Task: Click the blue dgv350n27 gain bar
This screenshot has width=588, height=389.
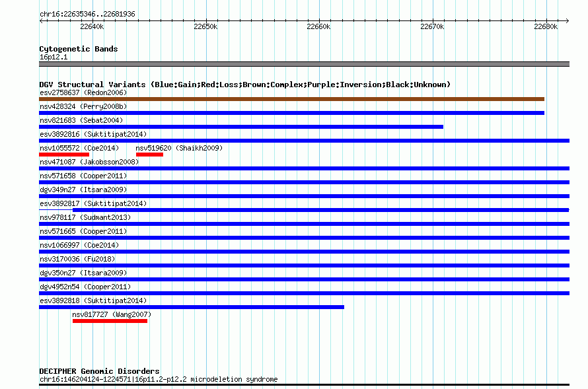Action: click(304, 279)
